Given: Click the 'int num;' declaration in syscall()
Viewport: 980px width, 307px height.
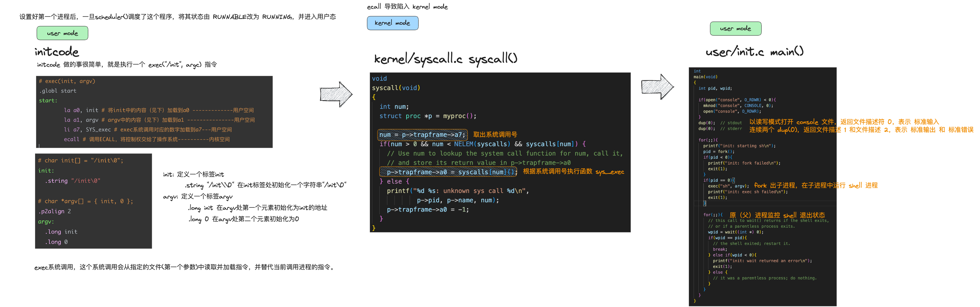Looking at the screenshot, I should 394,106.
